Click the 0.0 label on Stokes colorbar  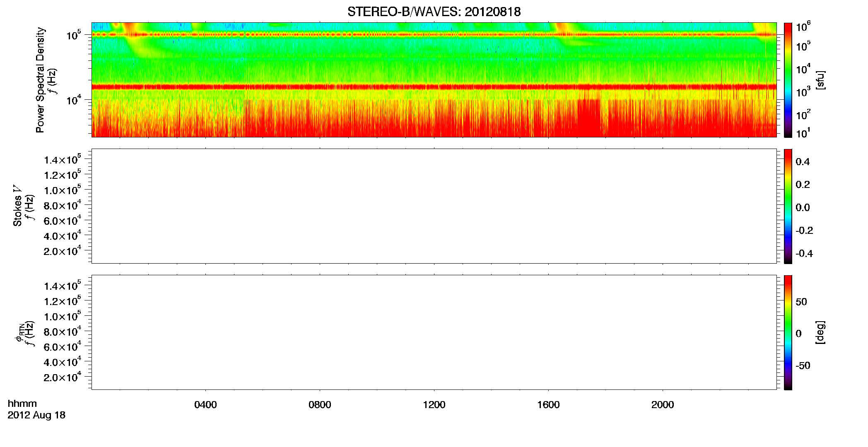pyautogui.click(x=803, y=208)
